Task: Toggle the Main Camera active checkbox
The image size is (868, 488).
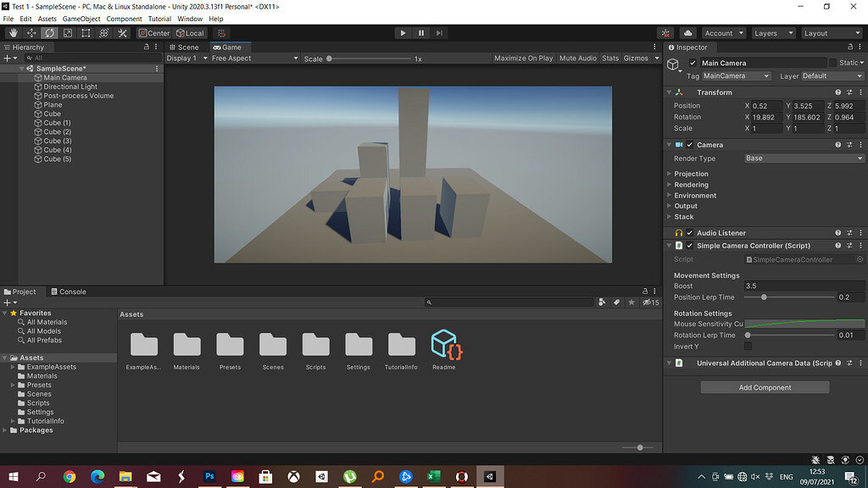Action: pos(693,64)
